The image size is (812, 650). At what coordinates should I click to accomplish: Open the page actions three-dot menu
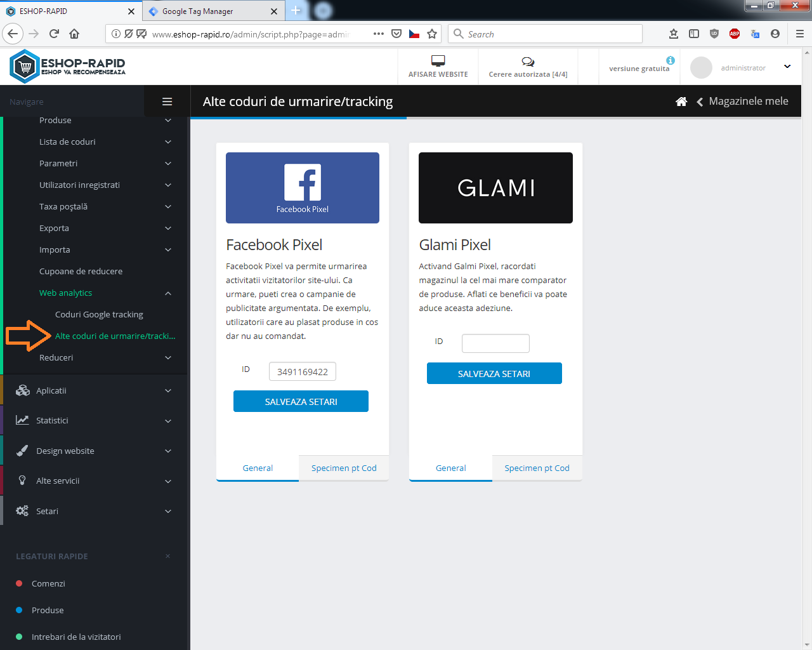coord(379,34)
